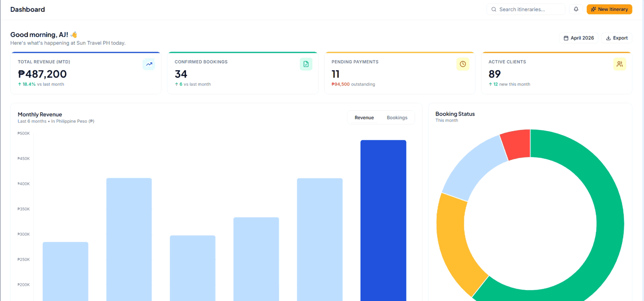The image size is (644, 301).
Task: Click the people icon on Active Clients card
Action: 620,64
